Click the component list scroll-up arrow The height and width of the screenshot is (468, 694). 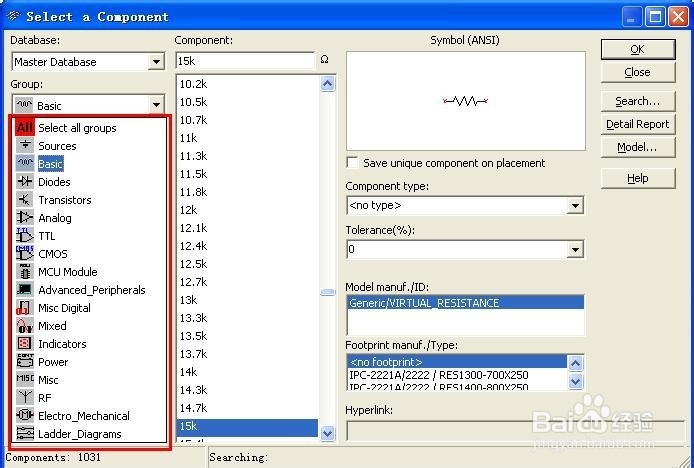pyautogui.click(x=328, y=83)
